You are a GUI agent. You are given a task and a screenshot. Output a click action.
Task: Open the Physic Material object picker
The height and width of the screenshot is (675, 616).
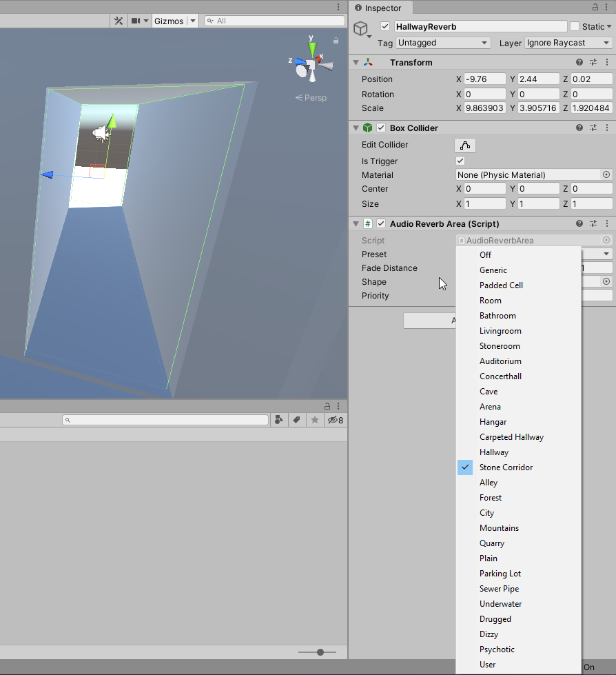606,174
